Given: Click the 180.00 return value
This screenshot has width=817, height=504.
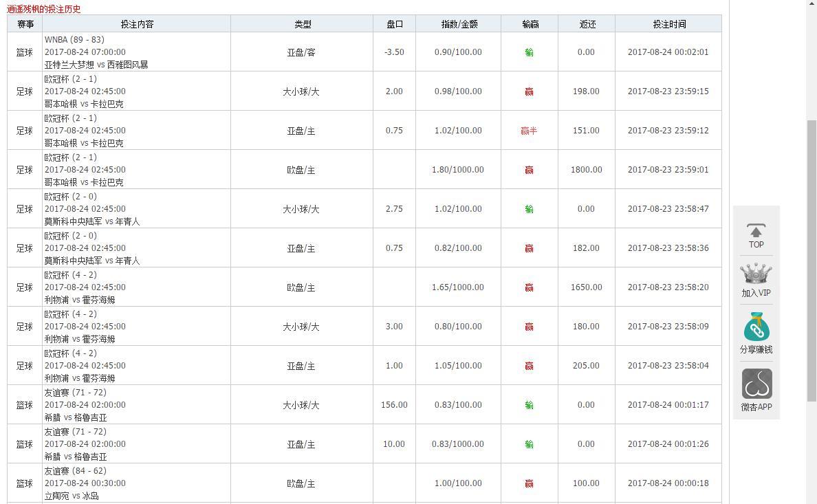Looking at the screenshot, I should 586,327.
